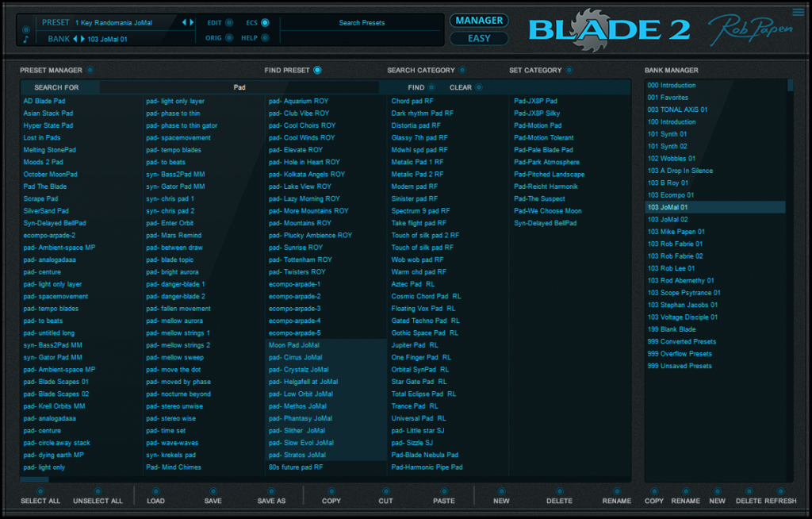Go to next preset with right arrow
Image resolution: width=812 pixels, height=519 pixels.
pyautogui.click(x=191, y=22)
